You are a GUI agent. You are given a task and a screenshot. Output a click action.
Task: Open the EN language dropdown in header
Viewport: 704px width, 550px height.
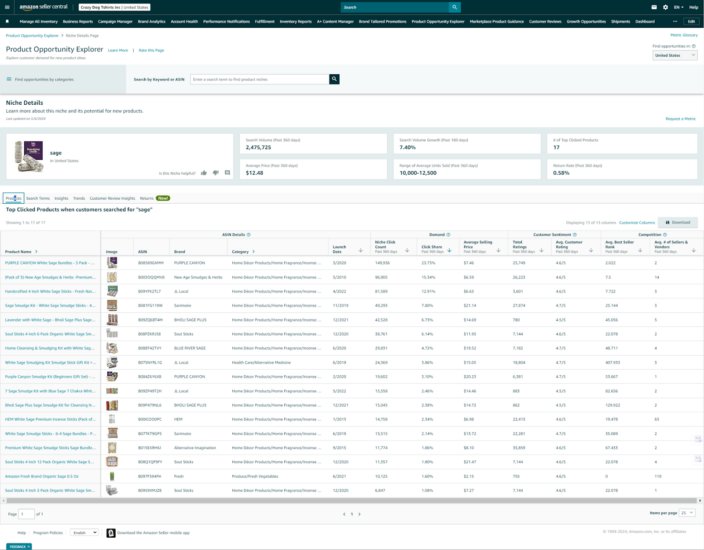pyautogui.click(x=678, y=7)
